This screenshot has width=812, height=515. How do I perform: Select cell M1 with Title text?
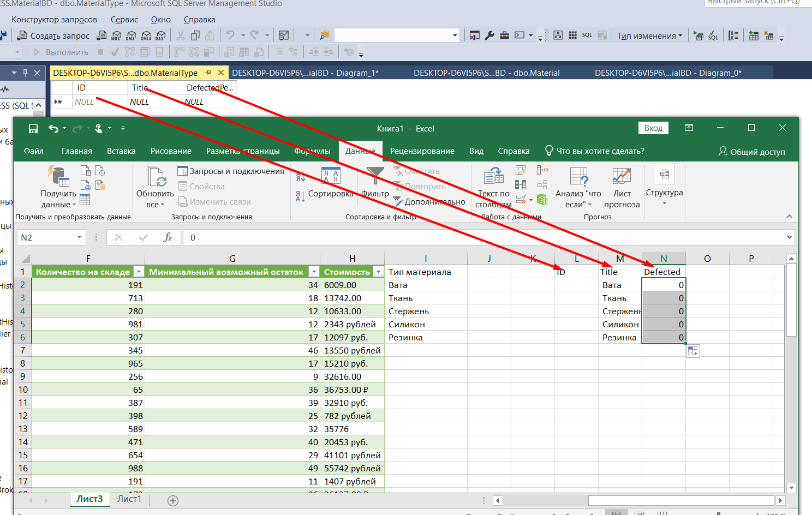coord(620,272)
